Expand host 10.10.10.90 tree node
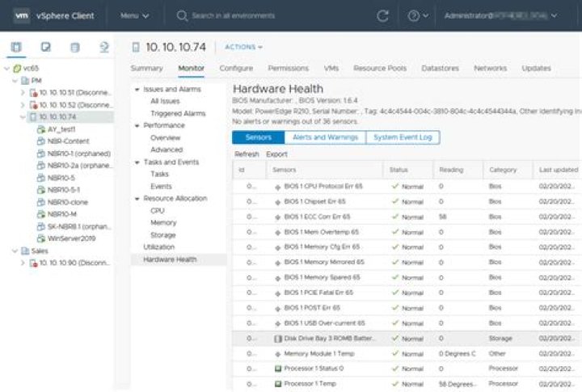The width and height of the screenshot is (582, 392). [23, 263]
